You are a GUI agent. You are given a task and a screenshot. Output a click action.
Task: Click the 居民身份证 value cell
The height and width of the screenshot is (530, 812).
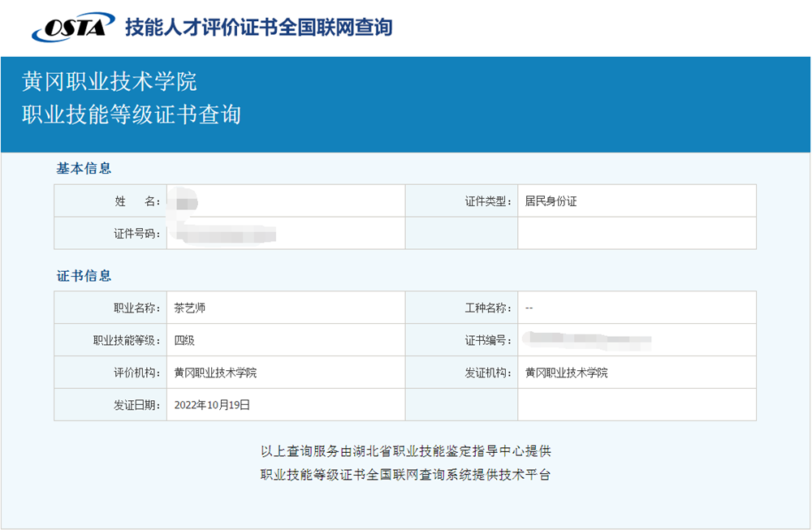click(551, 201)
